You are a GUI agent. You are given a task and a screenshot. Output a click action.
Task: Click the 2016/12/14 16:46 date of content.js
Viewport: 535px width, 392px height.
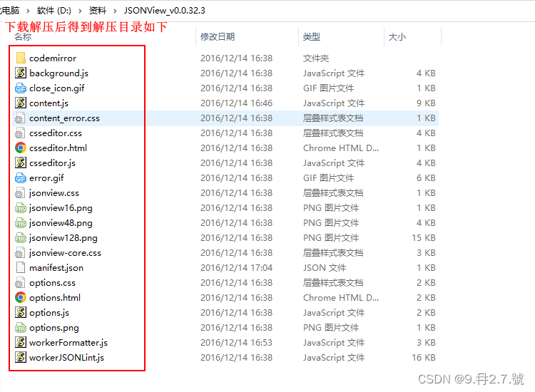(x=236, y=103)
